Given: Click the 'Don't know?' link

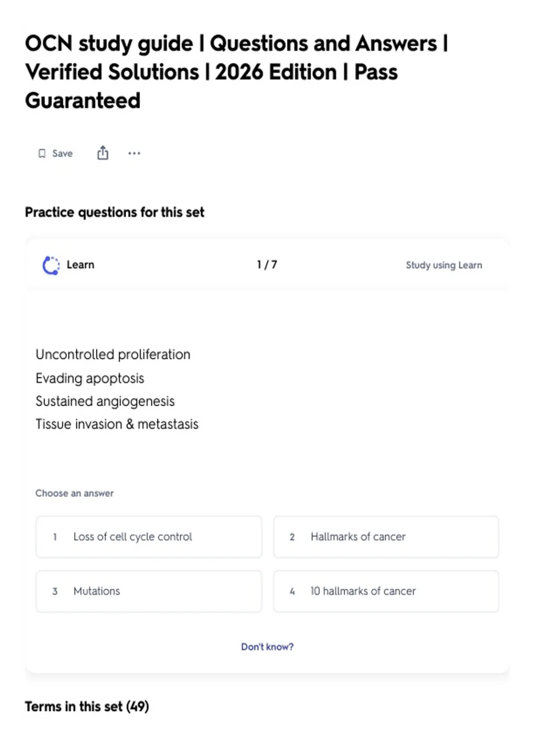Looking at the screenshot, I should point(267,647).
